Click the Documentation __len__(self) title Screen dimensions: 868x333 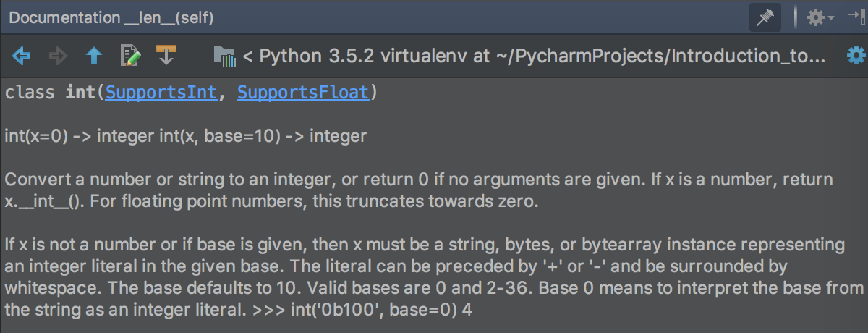(111, 17)
